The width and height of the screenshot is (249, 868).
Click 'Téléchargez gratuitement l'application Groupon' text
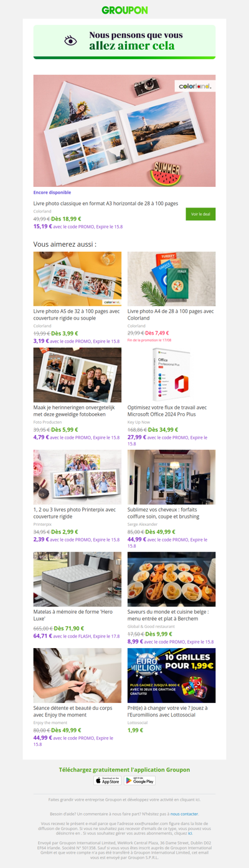click(x=125, y=770)
